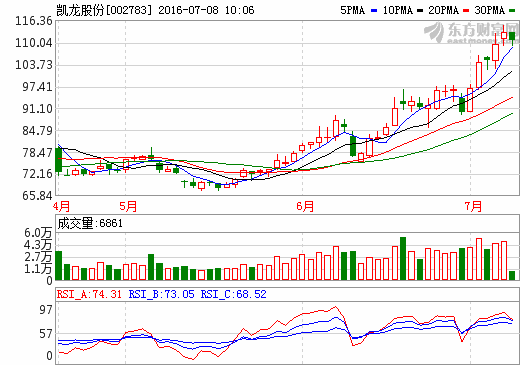The height and width of the screenshot is (365, 520).
Task: Click the last small green volume bar
Action: [512, 275]
